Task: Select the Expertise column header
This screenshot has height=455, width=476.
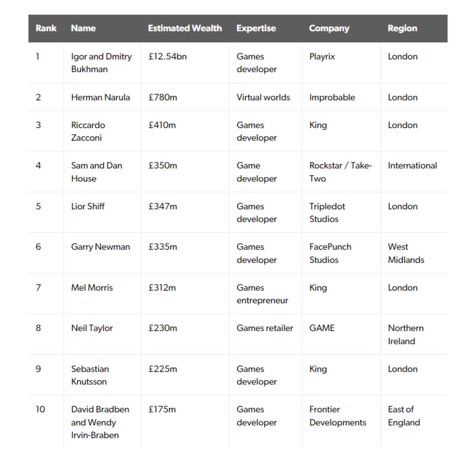Action: [x=256, y=28]
